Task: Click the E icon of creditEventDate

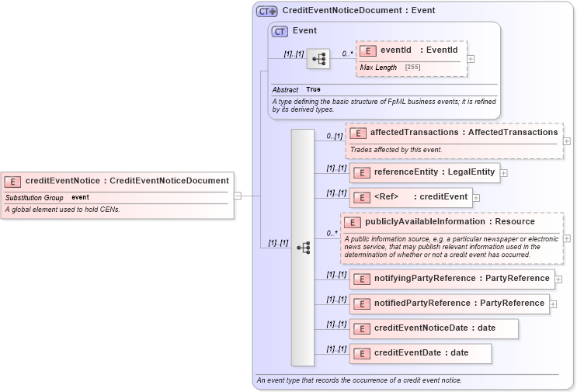Action: click(x=361, y=354)
